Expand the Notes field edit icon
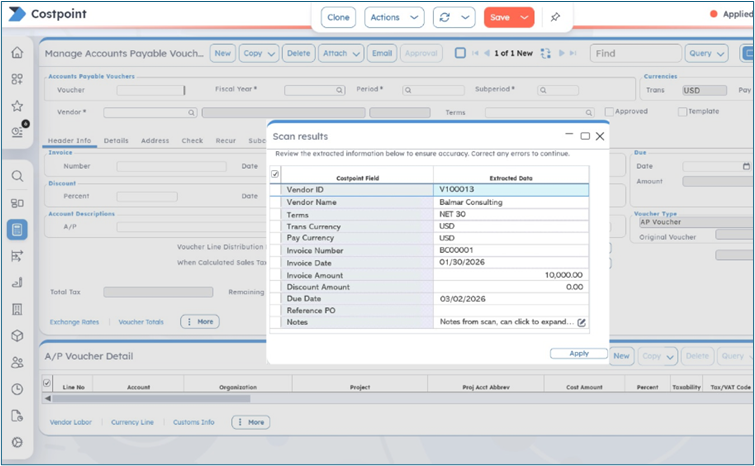The image size is (755, 466). (581, 322)
